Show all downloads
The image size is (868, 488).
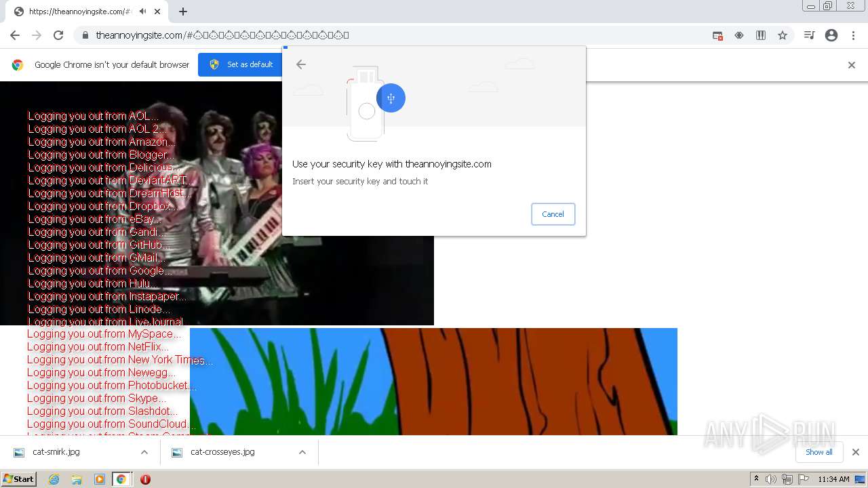[x=819, y=452]
